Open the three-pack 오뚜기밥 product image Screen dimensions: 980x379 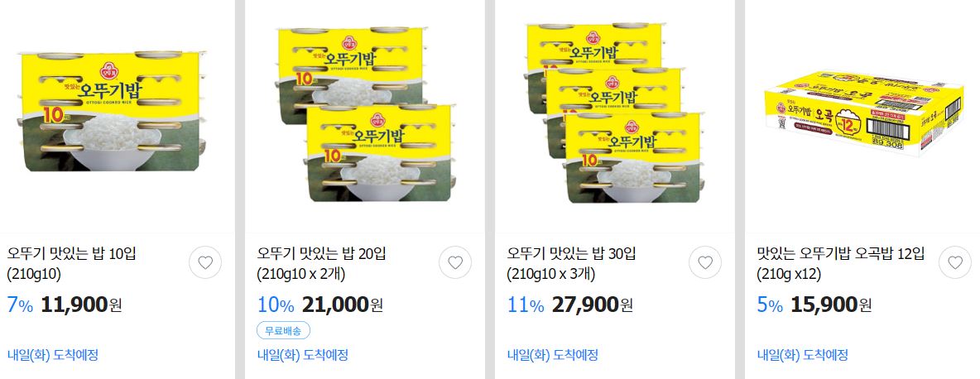[x=616, y=113]
